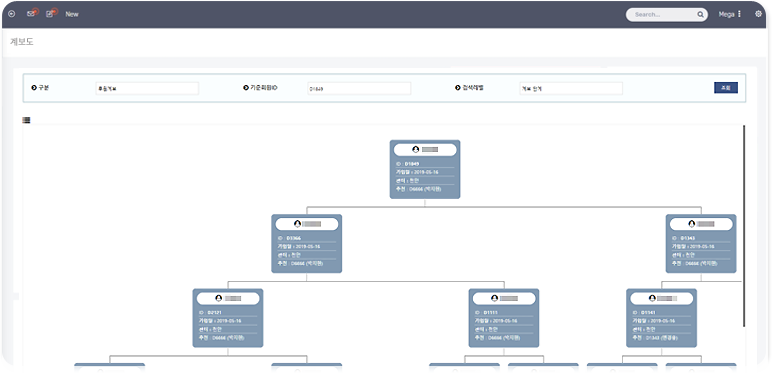772x373 pixels.
Task: Click the vertical scrollbar of the chart
Action: 743,225
